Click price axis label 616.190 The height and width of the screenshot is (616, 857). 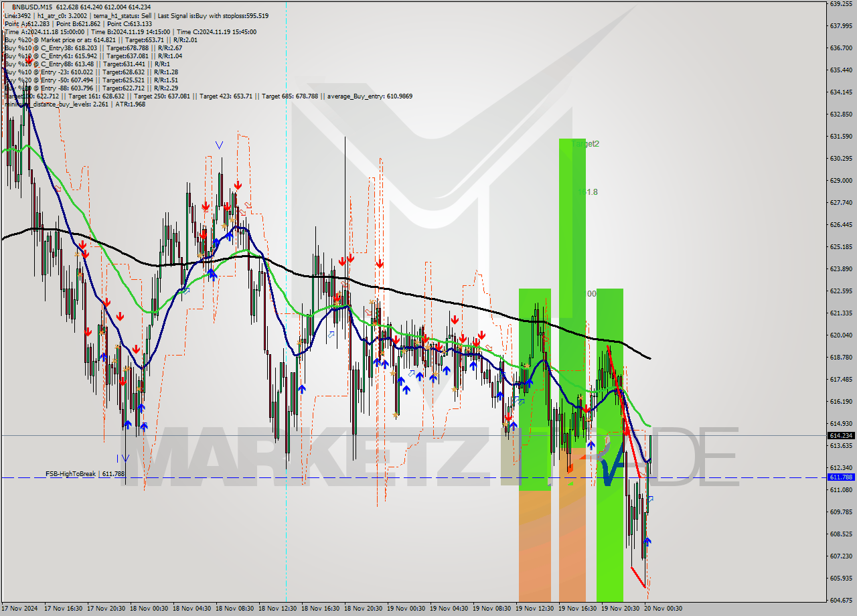click(841, 401)
